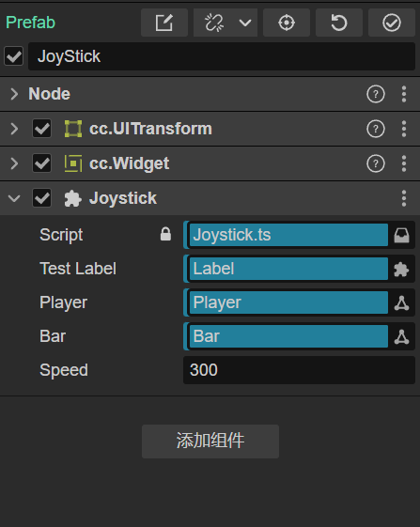Disable the cc.UITransform component checkbox
Image resolution: width=420 pixels, height=527 pixels.
tap(41, 129)
